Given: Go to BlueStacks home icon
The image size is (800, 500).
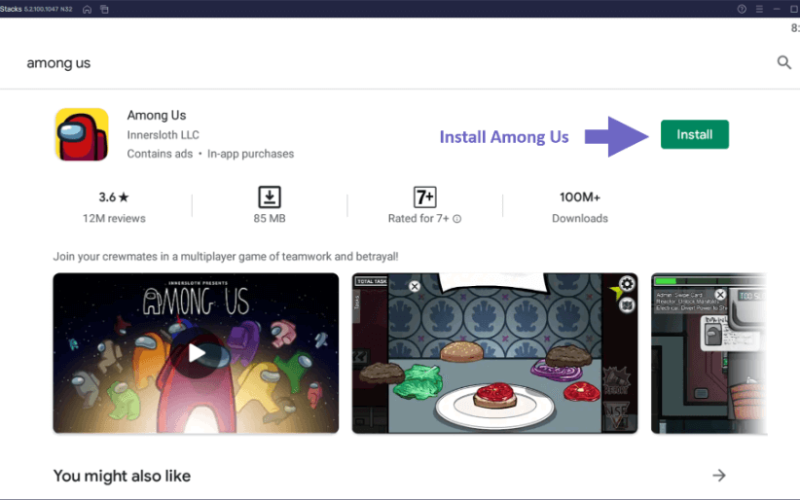Looking at the screenshot, I should coord(87,9).
